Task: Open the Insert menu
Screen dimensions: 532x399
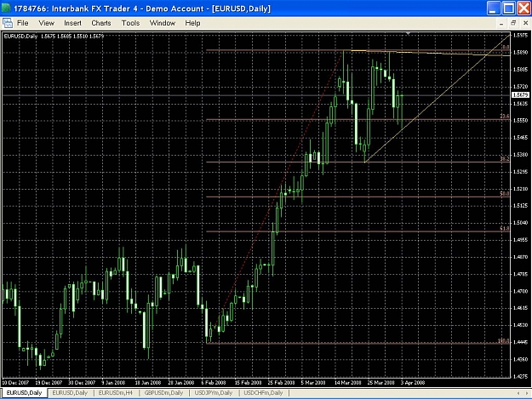Action: click(72, 23)
